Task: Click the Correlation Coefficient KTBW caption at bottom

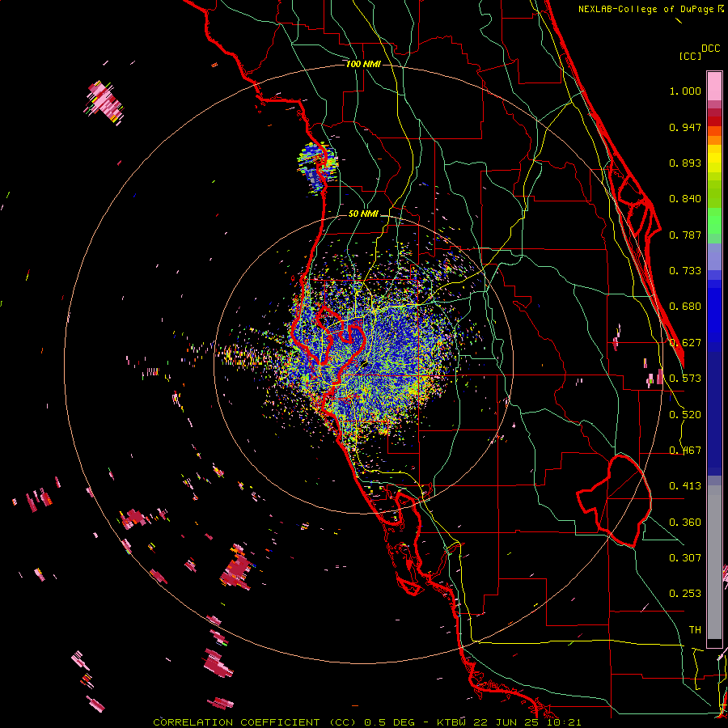Action: coord(366,722)
